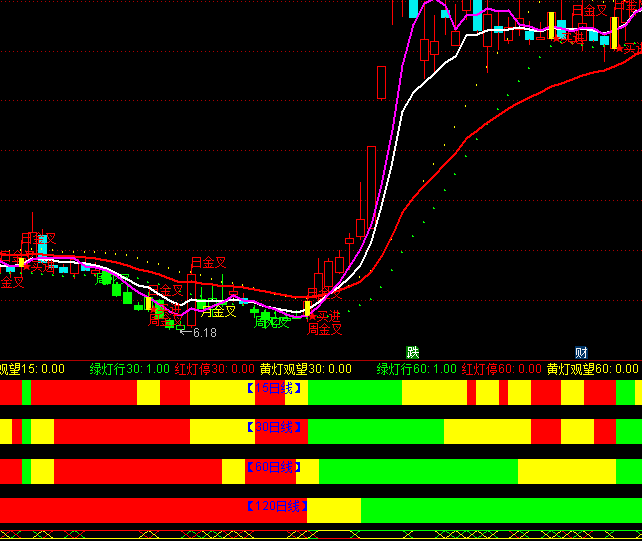Click the yellow '月金叉' label near 6.18
The width and height of the screenshot is (642, 541).
click(218, 311)
